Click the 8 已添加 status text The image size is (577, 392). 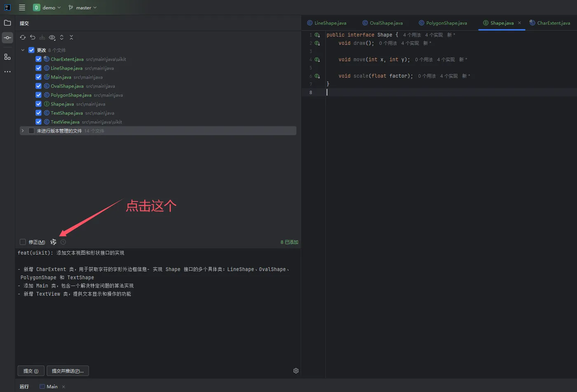(x=289, y=242)
